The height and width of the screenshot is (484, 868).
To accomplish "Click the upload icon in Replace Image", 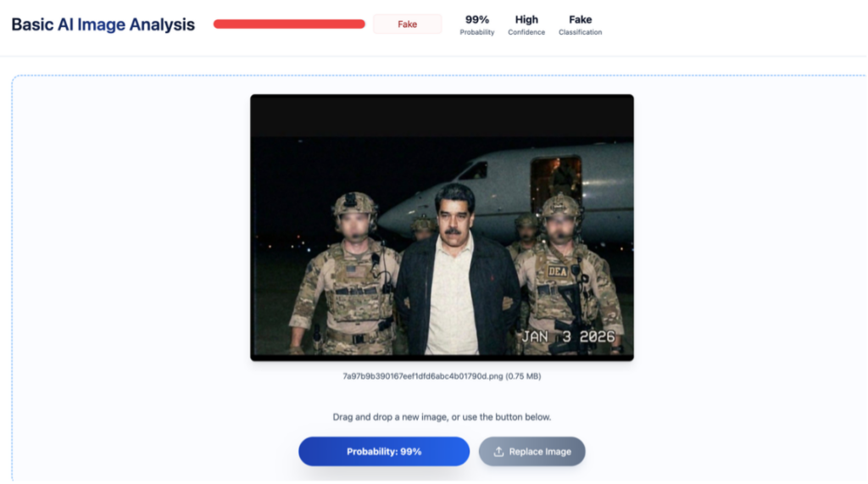I will coord(498,452).
